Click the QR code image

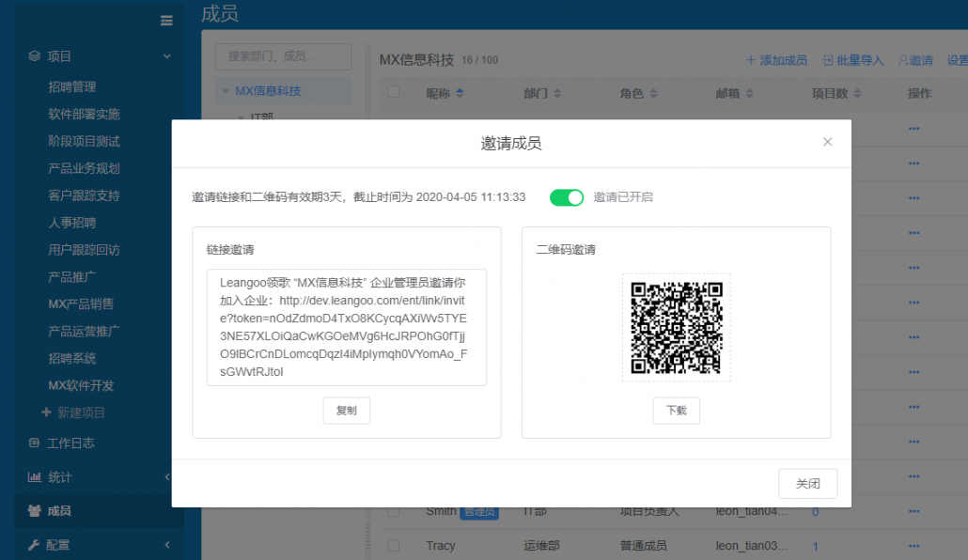coord(676,328)
